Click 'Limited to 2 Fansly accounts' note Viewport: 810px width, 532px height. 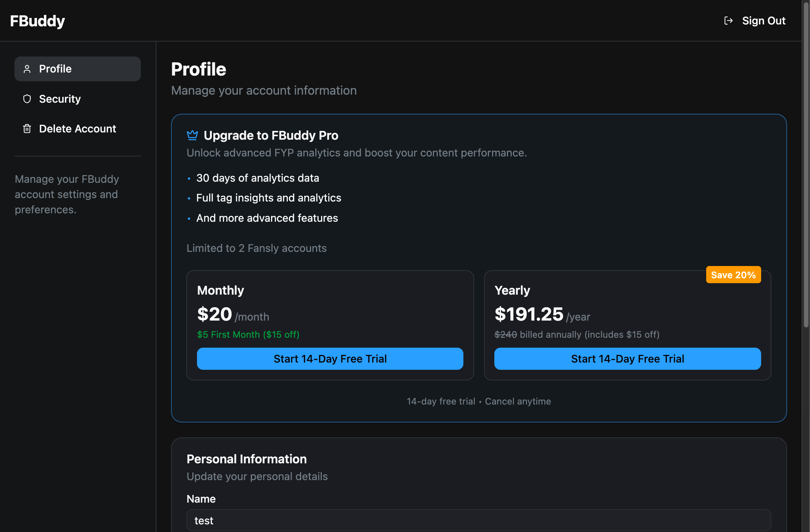(x=257, y=248)
